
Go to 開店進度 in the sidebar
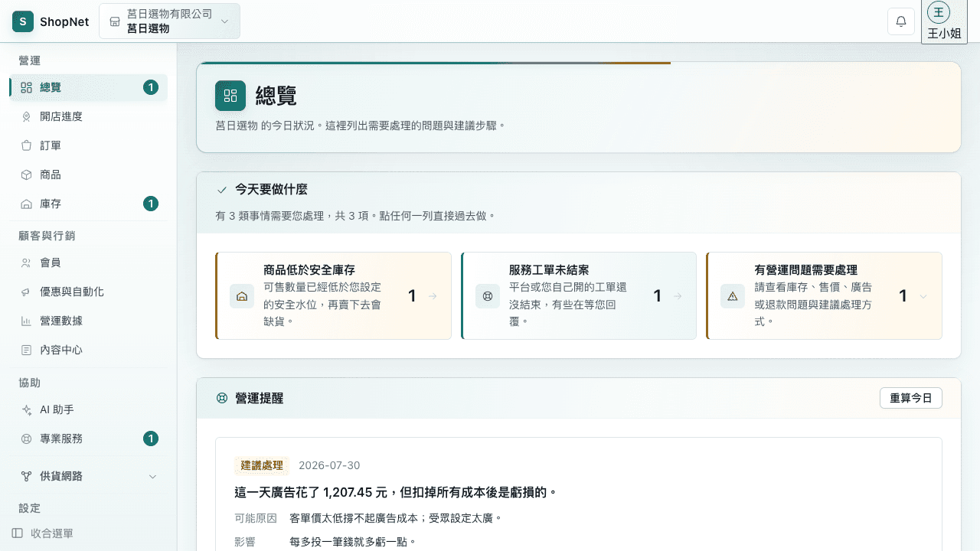[88, 116]
